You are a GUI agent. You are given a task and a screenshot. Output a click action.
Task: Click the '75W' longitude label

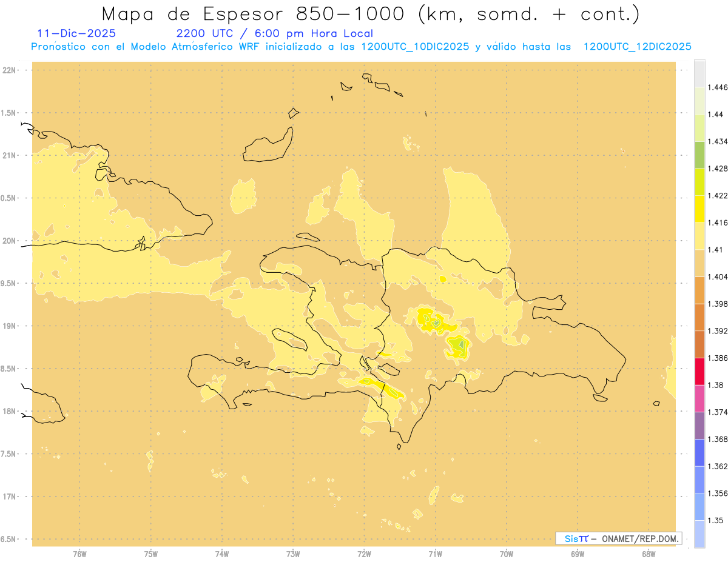pyautogui.click(x=151, y=554)
